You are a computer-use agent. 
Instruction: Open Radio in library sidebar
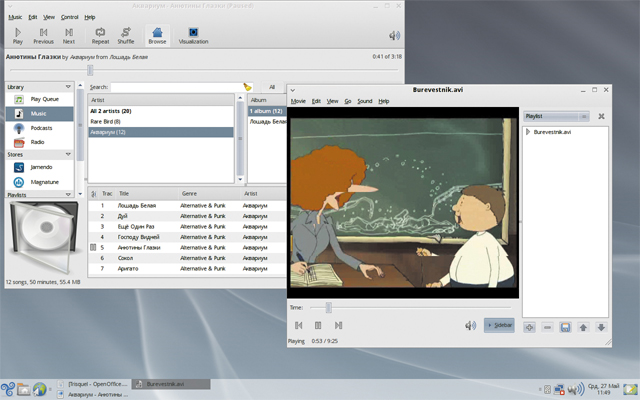[x=40, y=142]
